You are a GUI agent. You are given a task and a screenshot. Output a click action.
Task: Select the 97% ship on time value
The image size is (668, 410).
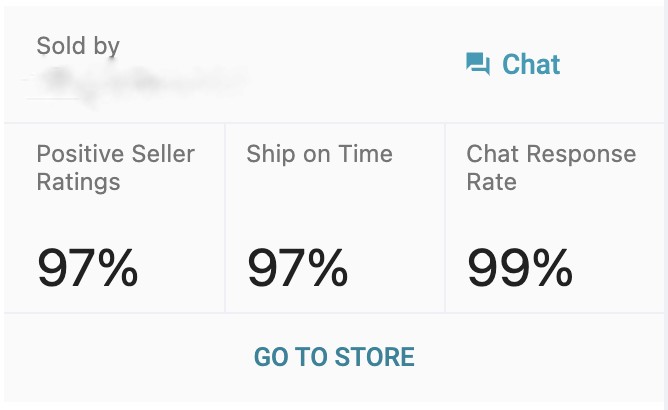(x=297, y=269)
